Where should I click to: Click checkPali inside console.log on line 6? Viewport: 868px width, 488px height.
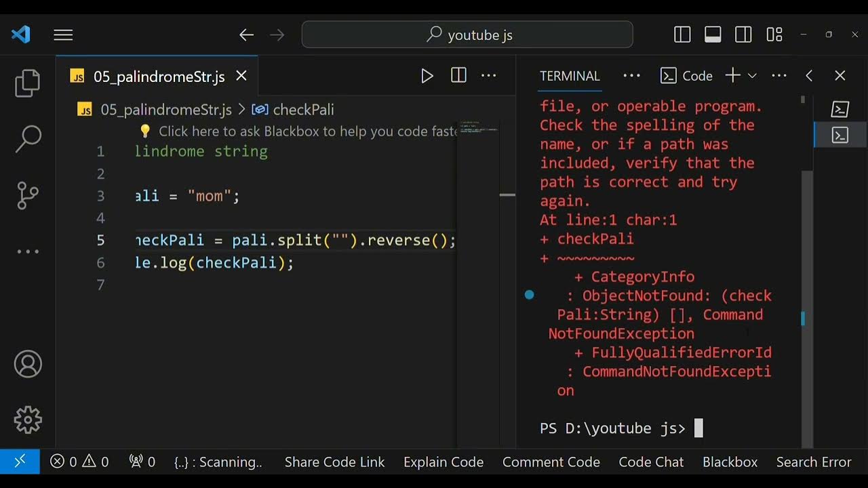237,263
